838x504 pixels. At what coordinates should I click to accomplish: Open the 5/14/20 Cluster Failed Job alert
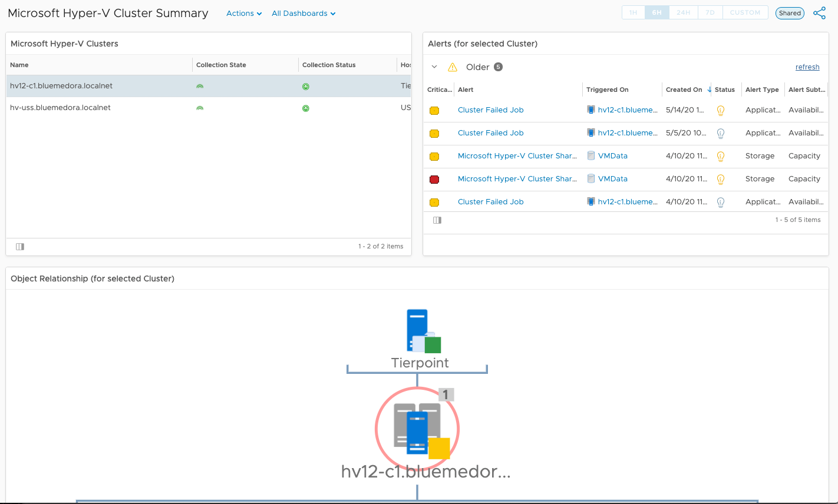[490, 110]
